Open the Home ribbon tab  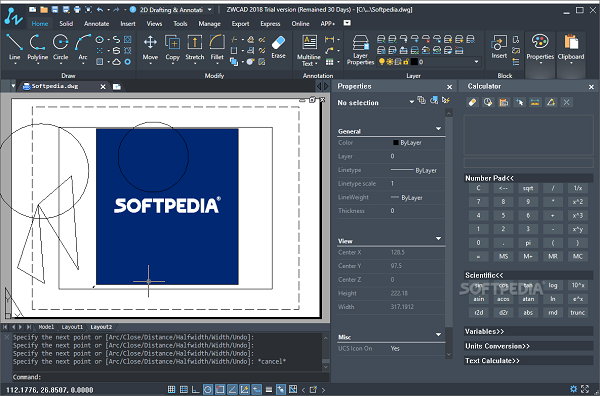click(40, 24)
